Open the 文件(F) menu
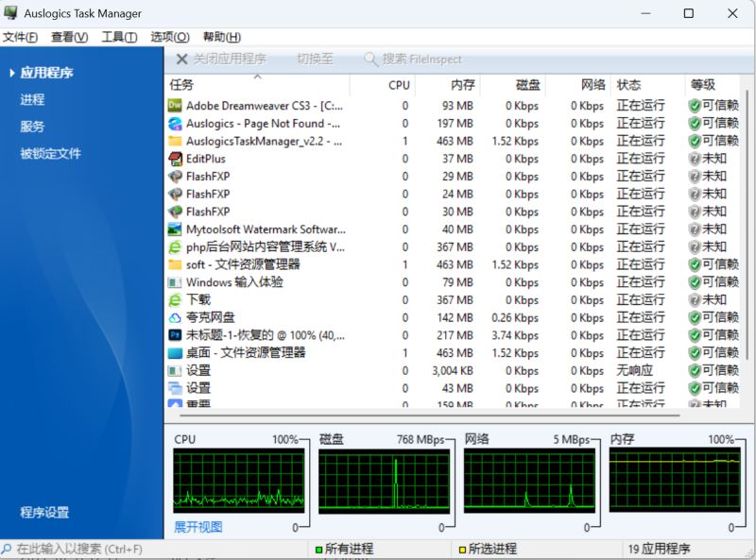Viewport: 756px width, 560px height. click(20, 37)
